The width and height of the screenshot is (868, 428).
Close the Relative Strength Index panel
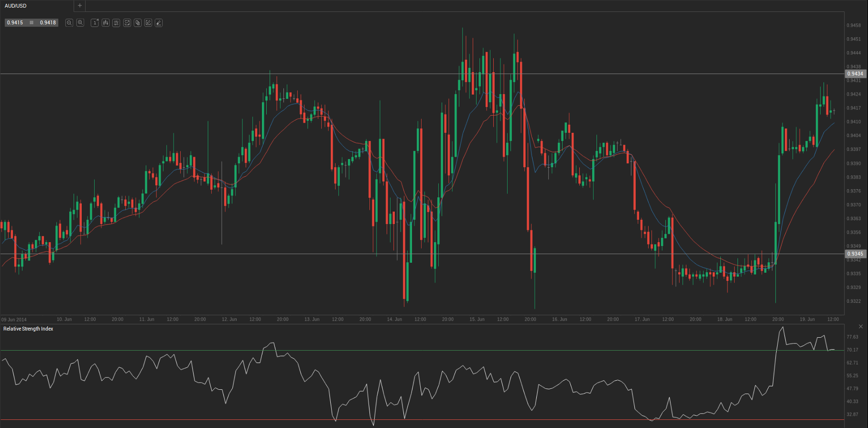pyautogui.click(x=861, y=327)
